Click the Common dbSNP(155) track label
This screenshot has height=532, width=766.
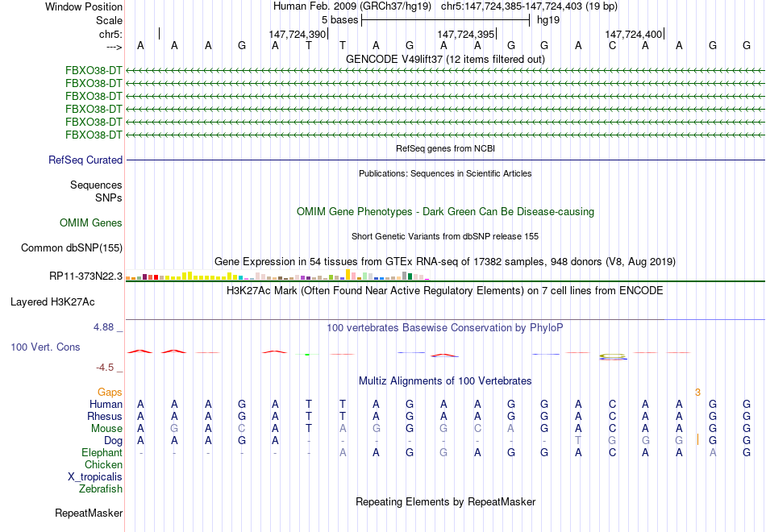(x=72, y=248)
